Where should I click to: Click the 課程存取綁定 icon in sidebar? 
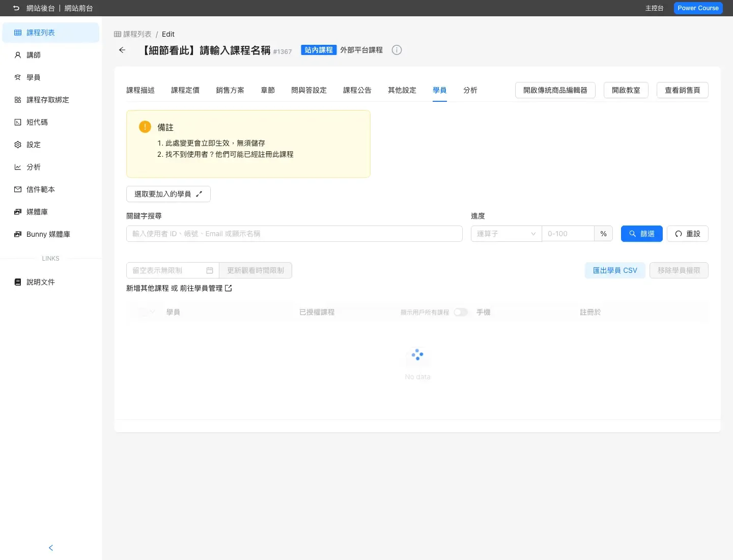tap(18, 100)
